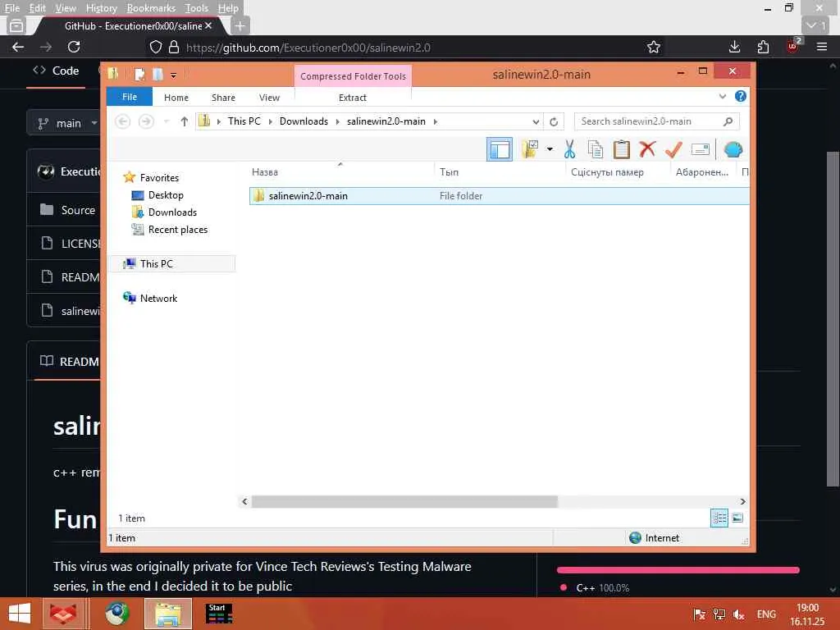Open the Firefox Tools menu
This screenshot has height=630, width=840.
tap(197, 8)
